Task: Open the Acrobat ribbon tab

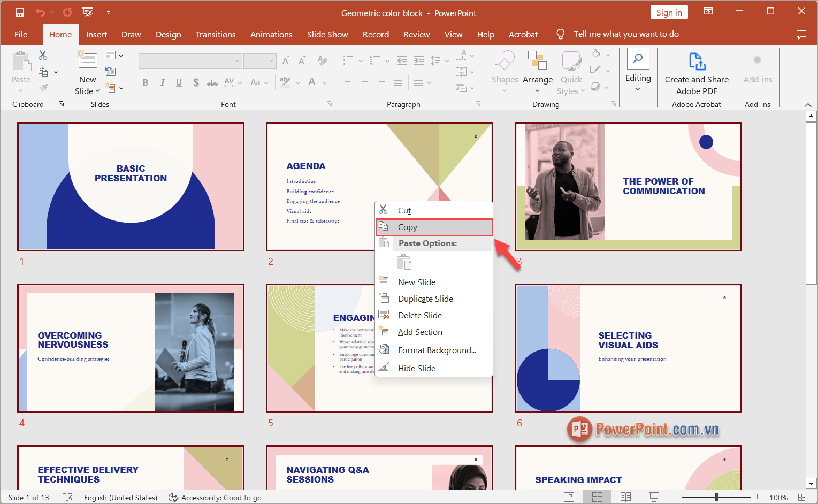Action: coord(523,34)
